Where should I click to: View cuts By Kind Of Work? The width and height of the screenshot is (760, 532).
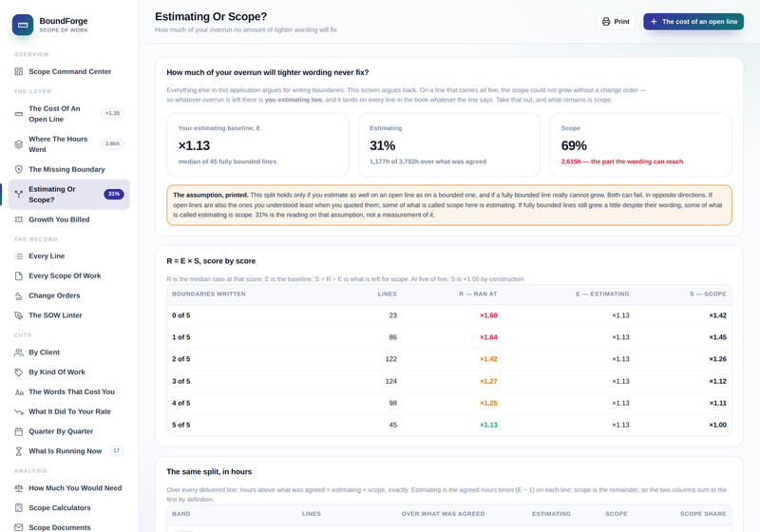pyautogui.click(x=68, y=372)
